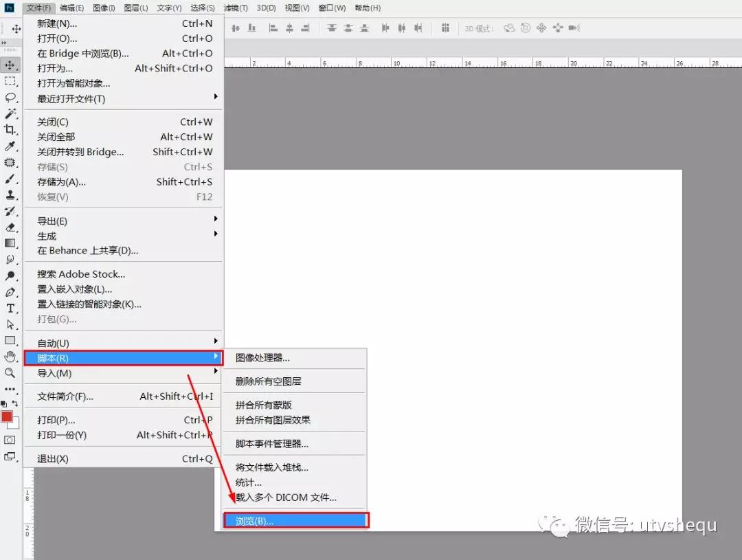Select the Gradient tool
The height and width of the screenshot is (560, 742).
[x=10, y=243]
